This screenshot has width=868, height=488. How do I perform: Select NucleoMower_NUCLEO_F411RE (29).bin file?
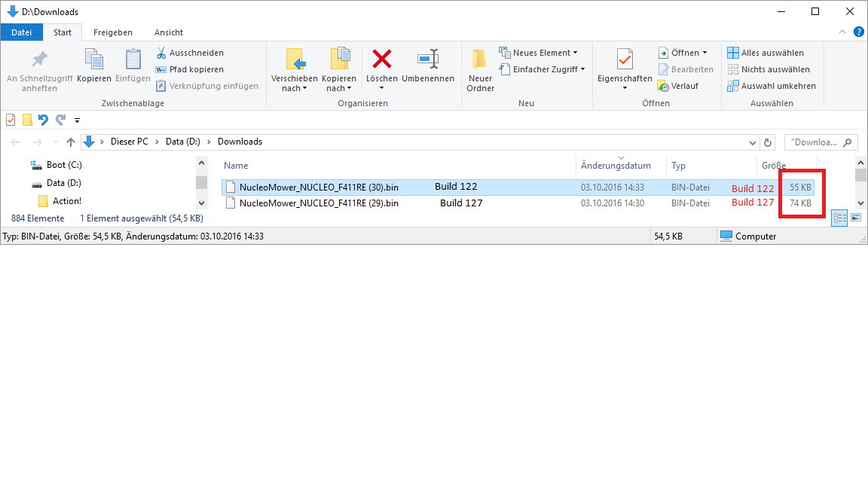[x=319, y=203]
